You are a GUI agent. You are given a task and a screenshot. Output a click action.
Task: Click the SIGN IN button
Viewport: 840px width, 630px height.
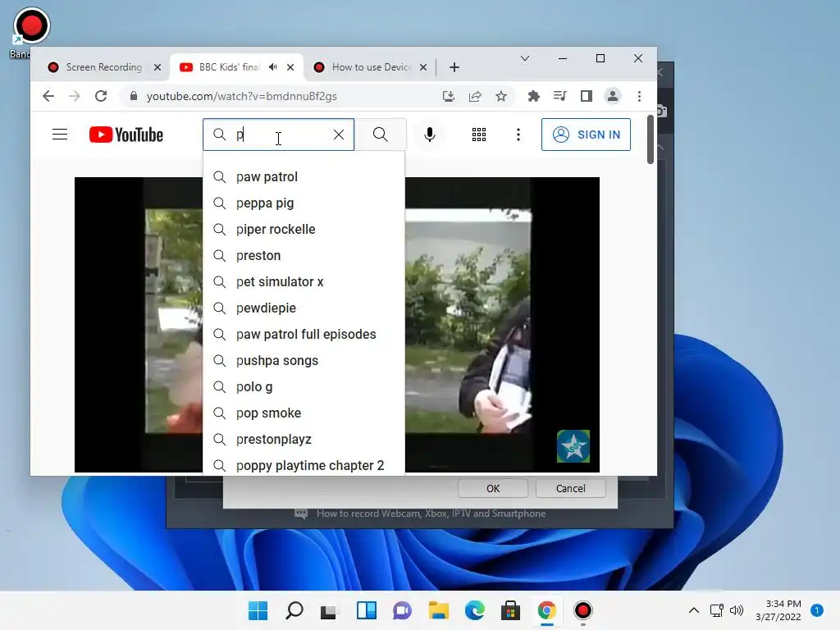pyautogui.click(x=586, y=135)
